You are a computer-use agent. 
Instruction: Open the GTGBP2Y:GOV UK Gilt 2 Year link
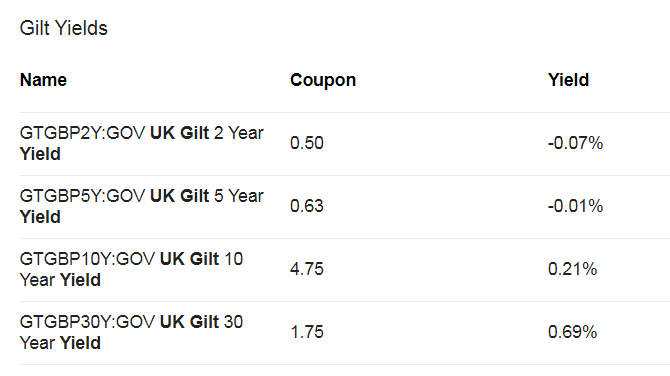(x=141, y=143)
